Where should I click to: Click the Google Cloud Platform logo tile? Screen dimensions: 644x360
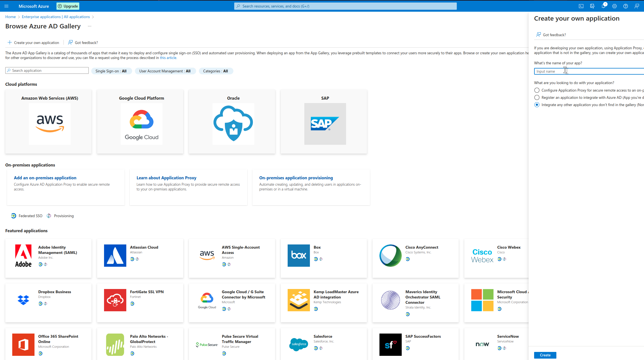tap(142, 124)
